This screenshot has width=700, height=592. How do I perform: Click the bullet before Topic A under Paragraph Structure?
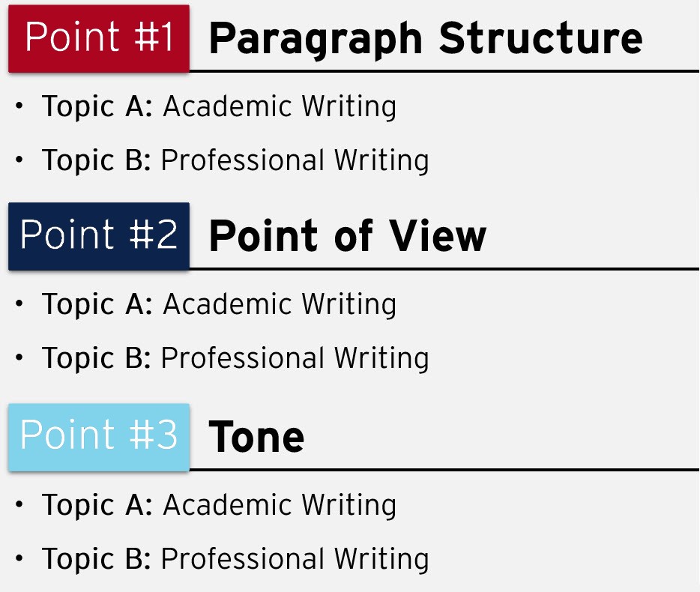pyautogui.click(x=19, y=106)
